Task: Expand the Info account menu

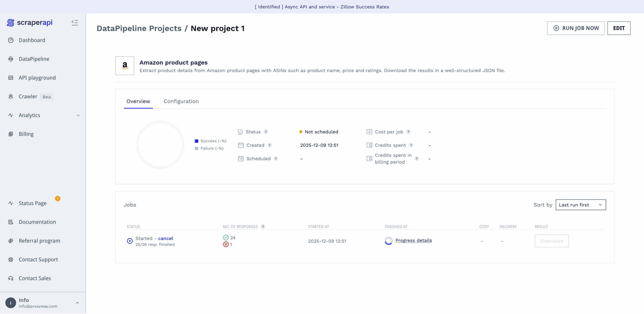Action: tap(77, 303)
